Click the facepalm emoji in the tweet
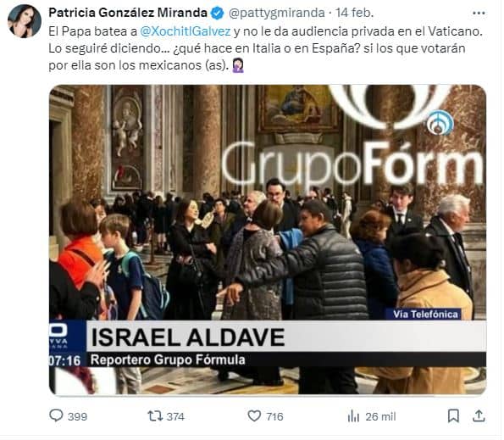The image size is (504, 440). click(238, 65)
